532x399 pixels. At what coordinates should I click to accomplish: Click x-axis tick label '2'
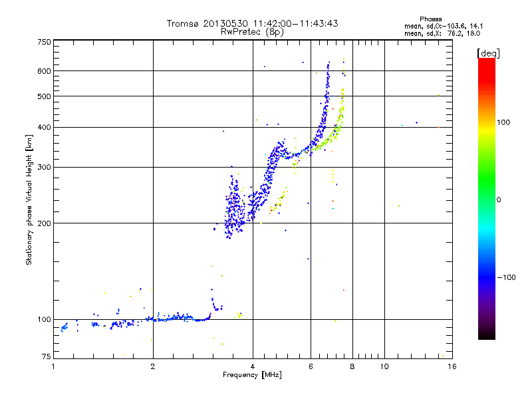click(x=153, y=366)
